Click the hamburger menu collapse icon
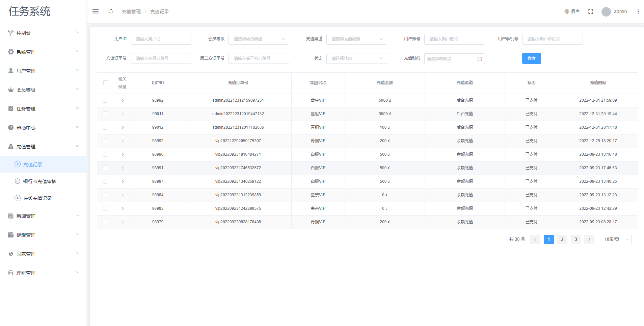 [x=96, y=11]
